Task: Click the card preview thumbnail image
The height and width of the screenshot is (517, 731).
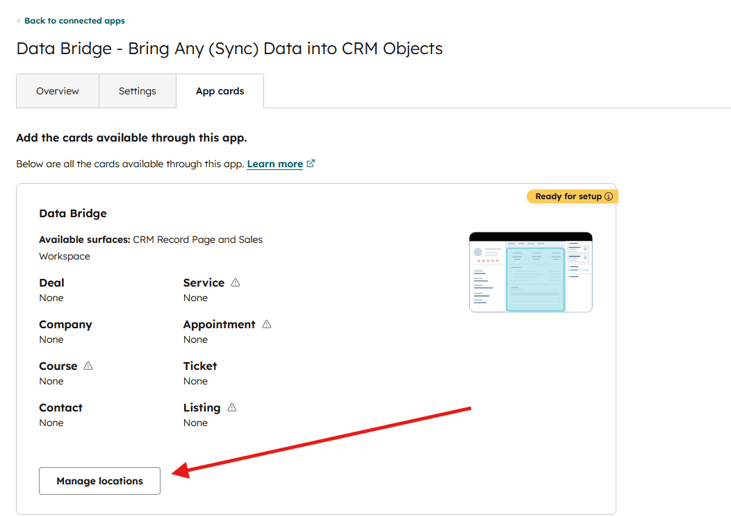Action: tap(530, 272)
